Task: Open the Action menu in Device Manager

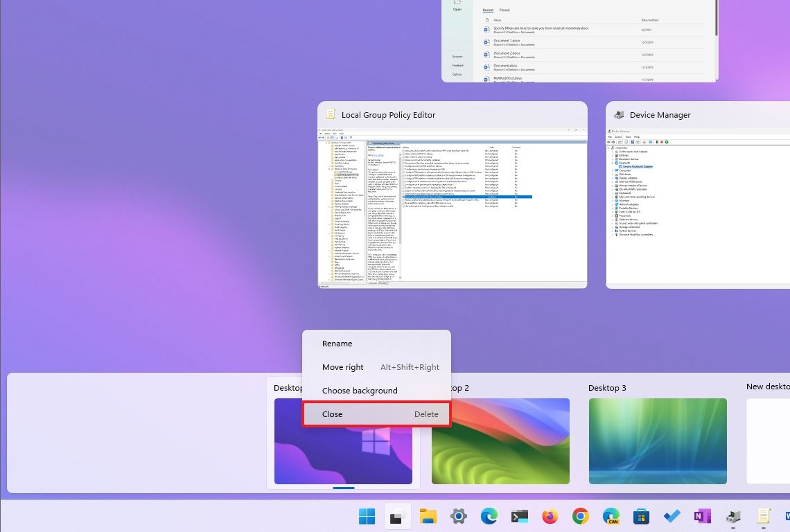Action: [619, 136]
